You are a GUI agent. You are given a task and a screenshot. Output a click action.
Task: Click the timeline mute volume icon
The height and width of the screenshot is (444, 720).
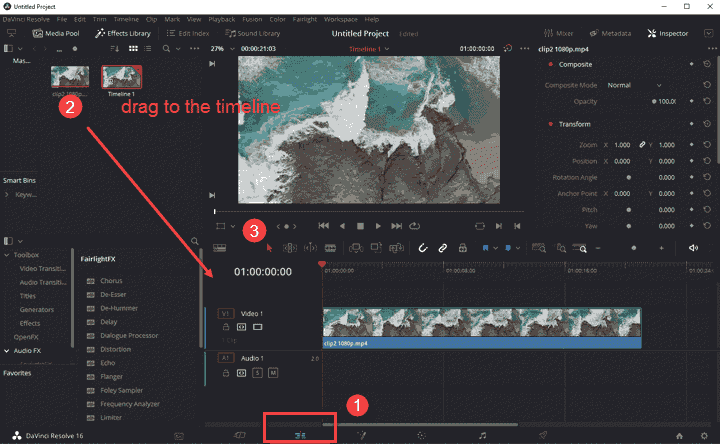pos(693,248)
